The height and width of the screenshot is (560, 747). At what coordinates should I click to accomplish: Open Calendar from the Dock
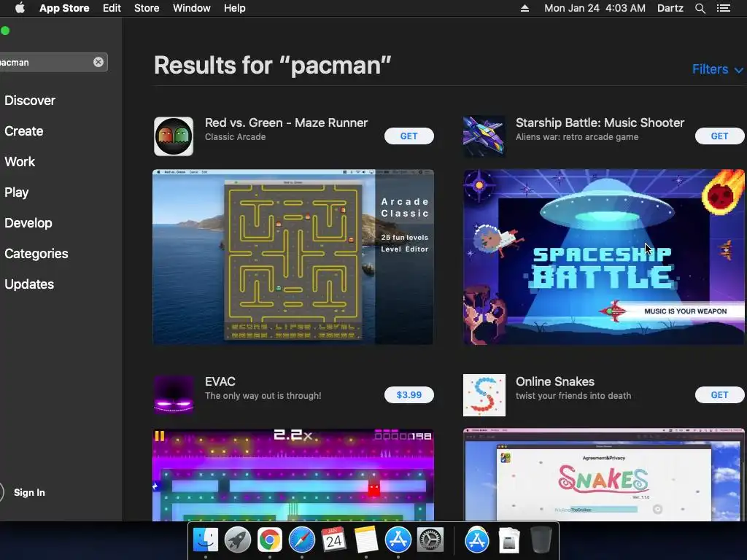click(333, 540)
